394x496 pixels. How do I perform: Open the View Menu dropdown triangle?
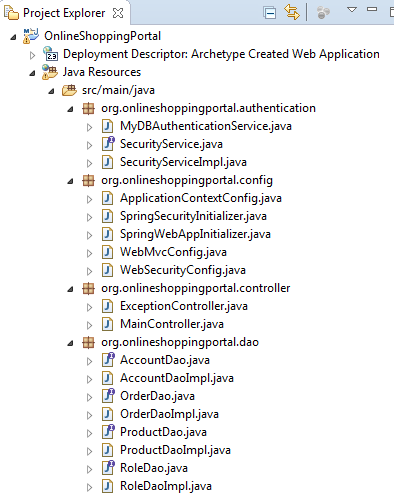352,9
